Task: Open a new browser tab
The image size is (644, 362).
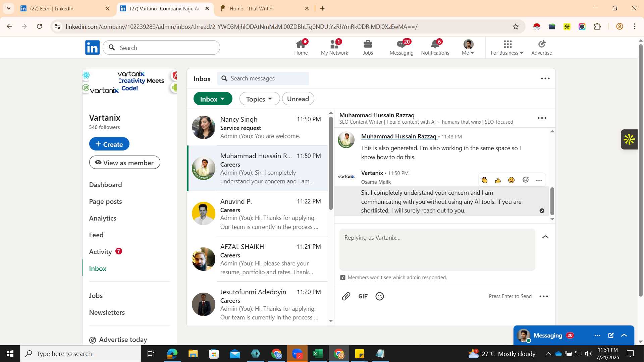Action: click(x=322, y=8)
